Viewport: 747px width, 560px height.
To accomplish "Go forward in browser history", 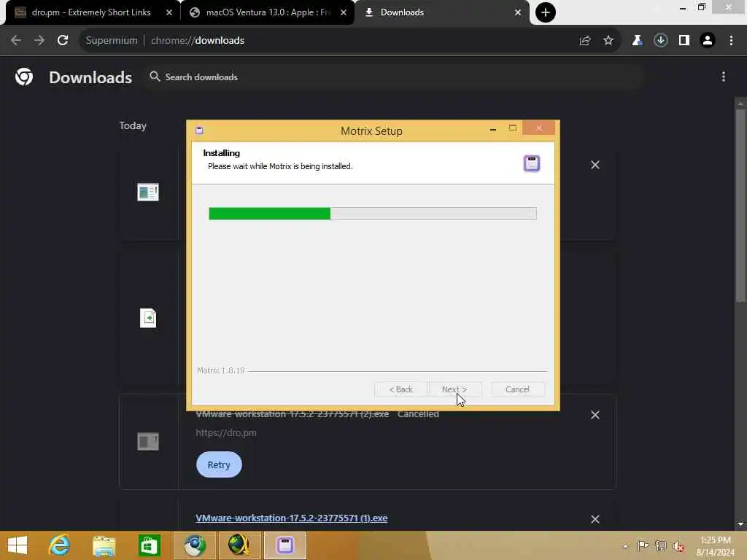I will point(39,41).
